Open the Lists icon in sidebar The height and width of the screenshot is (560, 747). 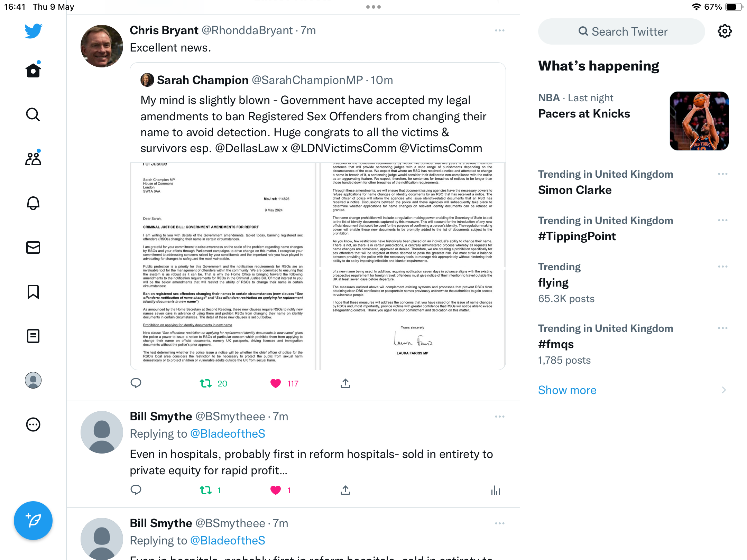click(x=33, y=336)
